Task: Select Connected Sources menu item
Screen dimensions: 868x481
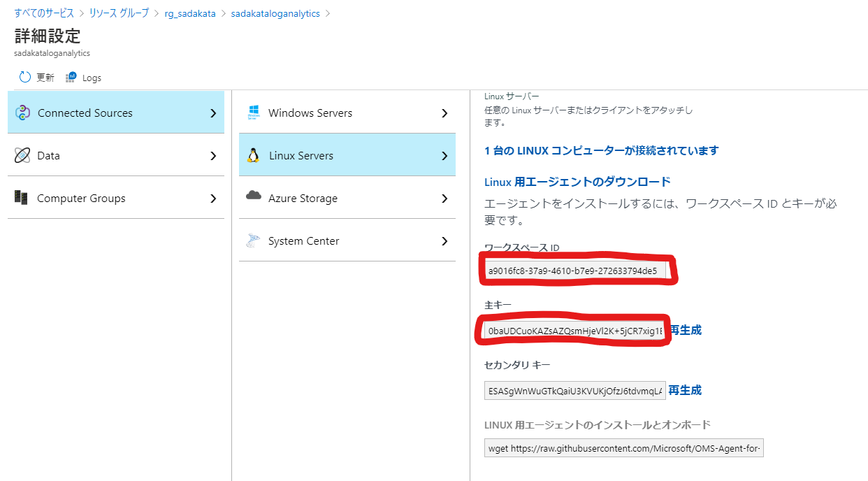Action: tap(116, 112)
